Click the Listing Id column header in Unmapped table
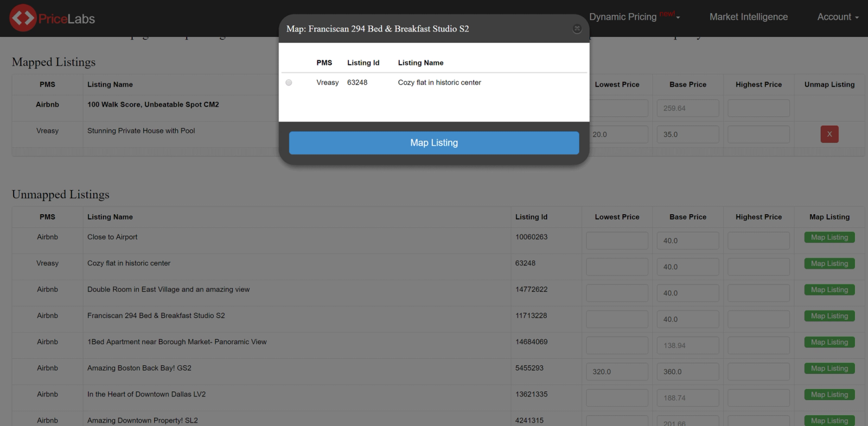Image resolution: width=868 pixels, height=426 pixels. point(531,217)
